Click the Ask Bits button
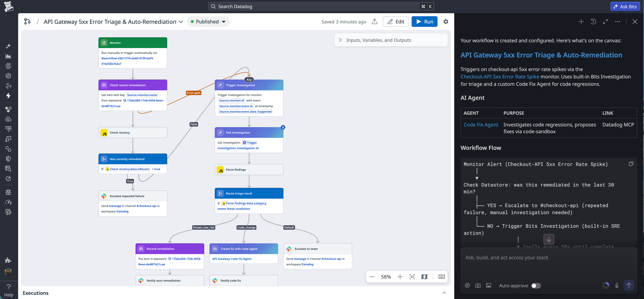This screenshot has height=299, width=644. [x=625, y=6]
